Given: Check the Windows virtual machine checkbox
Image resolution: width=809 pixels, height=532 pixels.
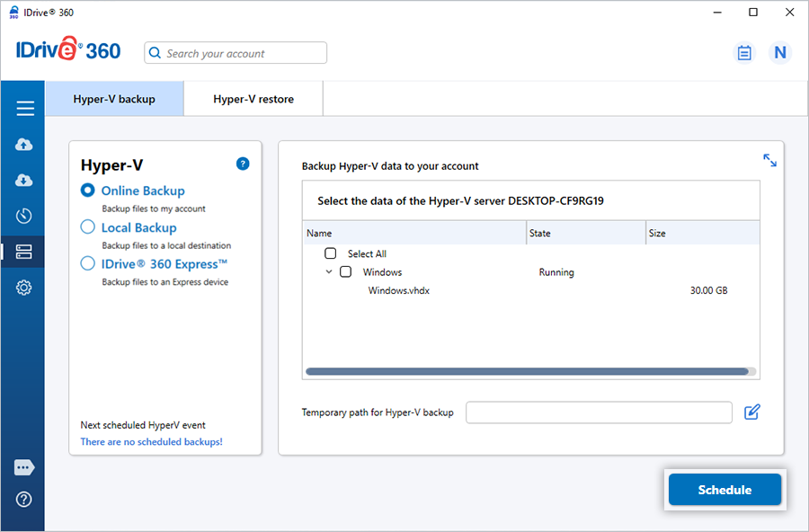Looking at the screenshot, I should click(x=346, y=272).
